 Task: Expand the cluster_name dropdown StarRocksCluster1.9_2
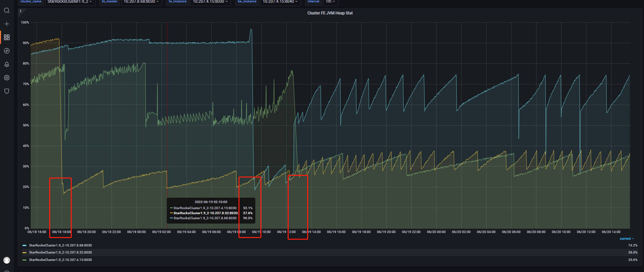click(70, 2)
